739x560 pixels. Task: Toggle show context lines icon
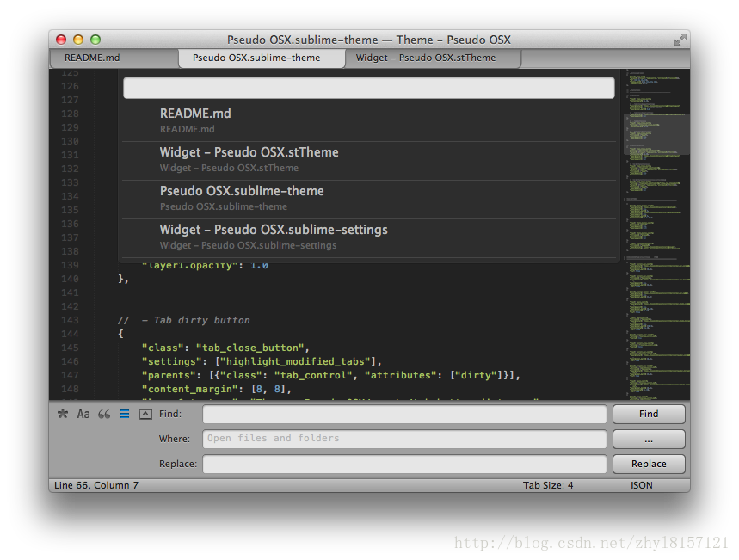(125, 414)
